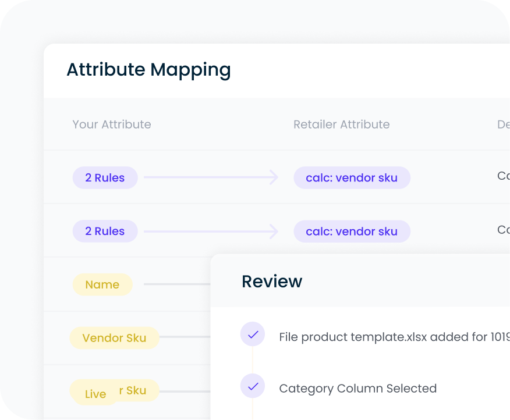Expand the second "2 Rules" badge
510x420 pixels.
click(x=105, y=231)
